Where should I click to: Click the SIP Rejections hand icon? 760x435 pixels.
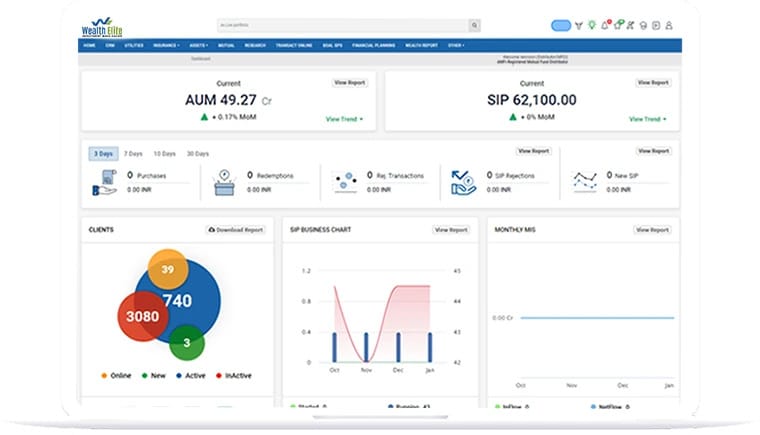[463, 181]
